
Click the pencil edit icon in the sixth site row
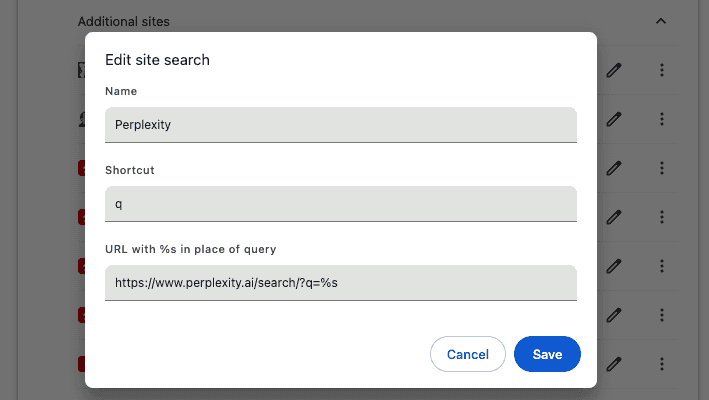tap(614, 315)
